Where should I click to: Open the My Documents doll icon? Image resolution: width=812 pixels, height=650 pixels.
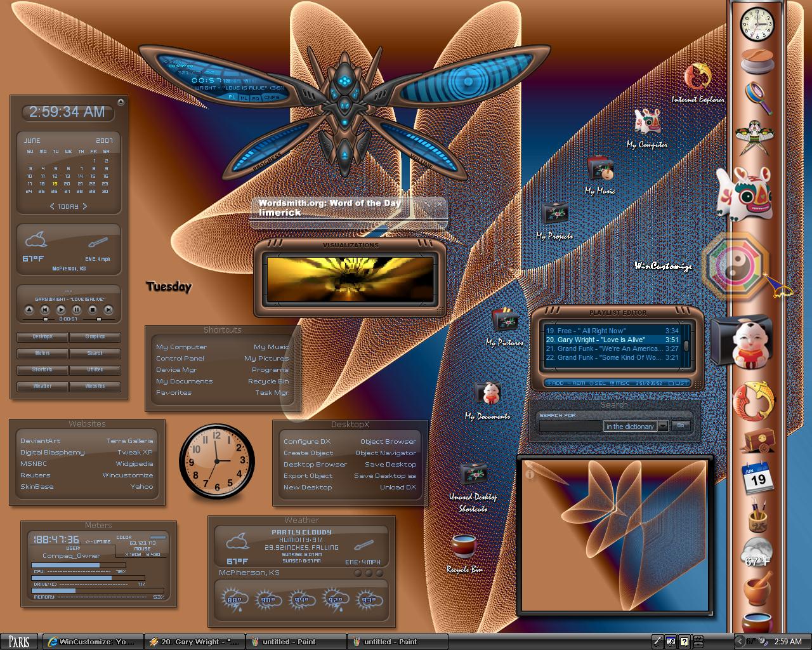[488, 394]
